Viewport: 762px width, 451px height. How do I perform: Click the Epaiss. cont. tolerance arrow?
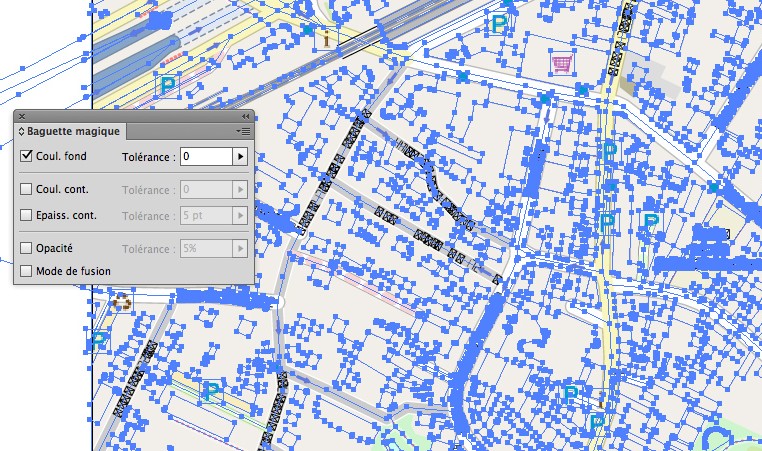click(x=239, y=215)
